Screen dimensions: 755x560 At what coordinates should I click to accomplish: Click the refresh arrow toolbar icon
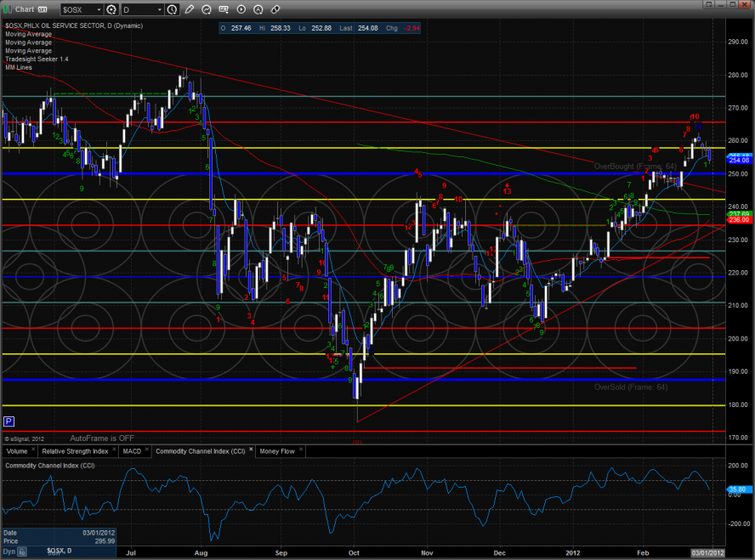pyautogui.click(x=205, y=9)
